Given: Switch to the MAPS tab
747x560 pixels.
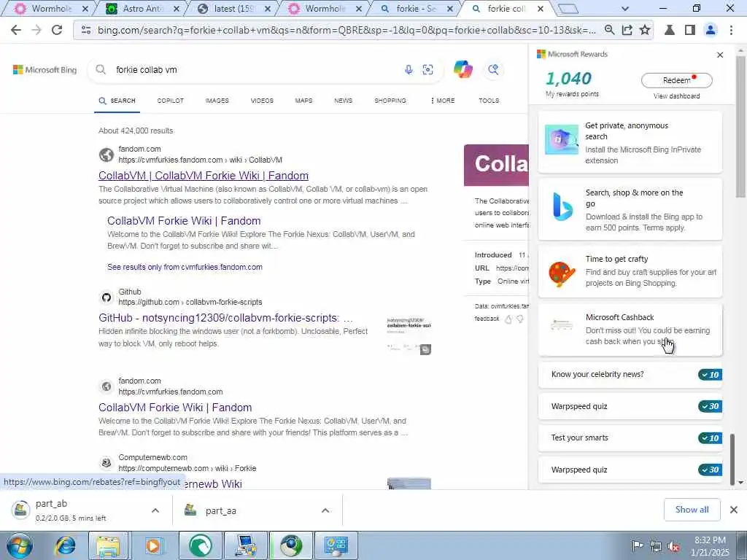Looking at the screenshot, I should (x=303, y=101).
